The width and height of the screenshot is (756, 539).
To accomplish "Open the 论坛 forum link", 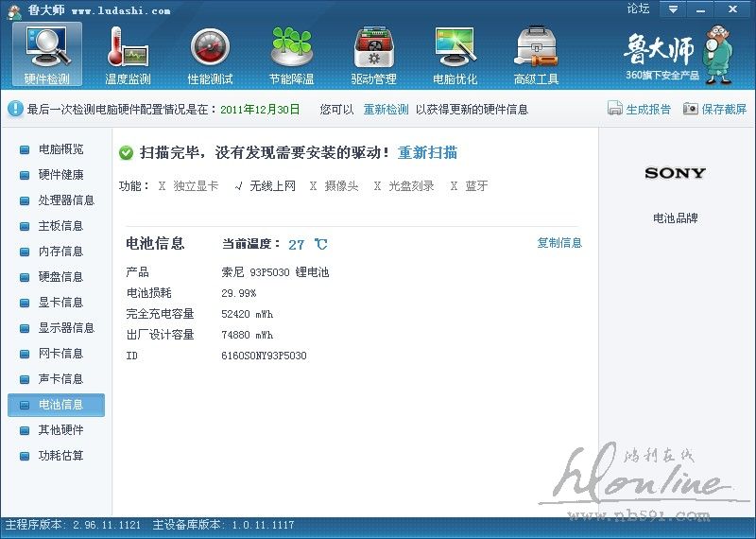I will pyautogui.click(x=638, y=9).
